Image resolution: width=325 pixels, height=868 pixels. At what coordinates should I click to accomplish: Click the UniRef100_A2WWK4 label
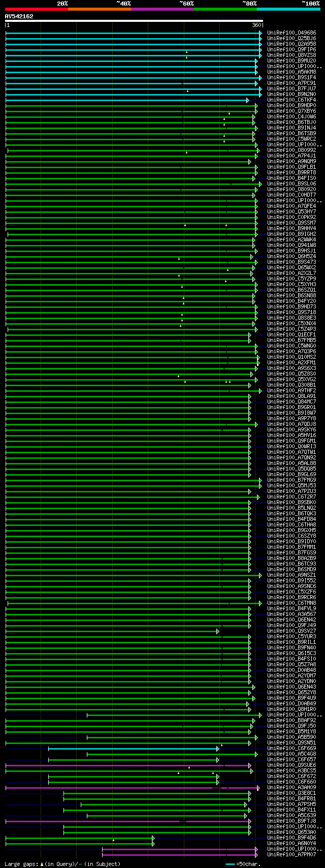291,240
